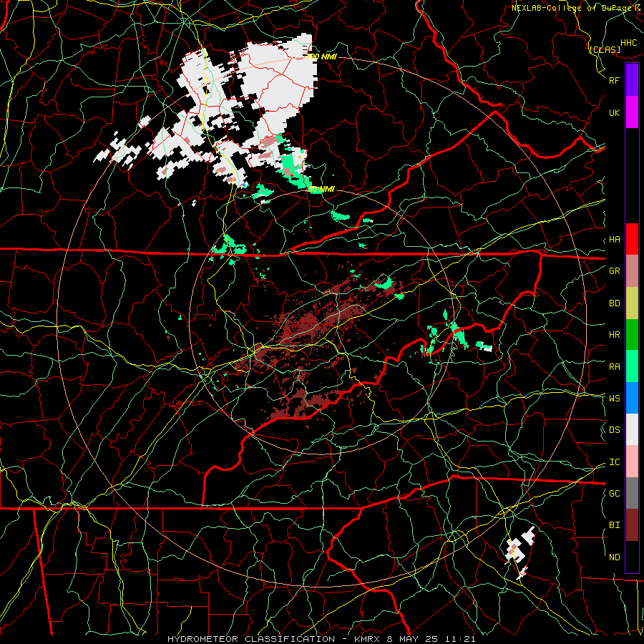
Task: Click the GR legend label
Action: [614, 271]
